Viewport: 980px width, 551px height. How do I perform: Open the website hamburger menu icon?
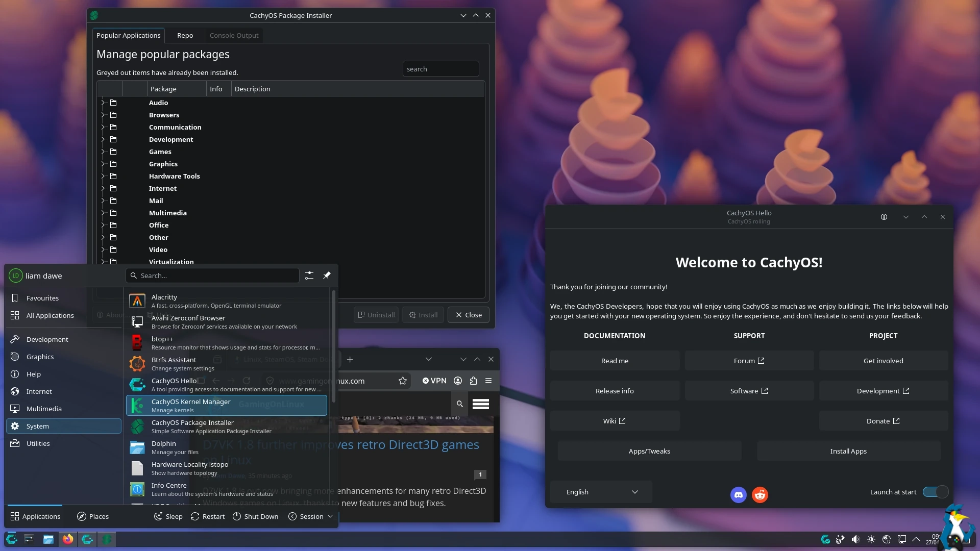(x=480, y=404)
